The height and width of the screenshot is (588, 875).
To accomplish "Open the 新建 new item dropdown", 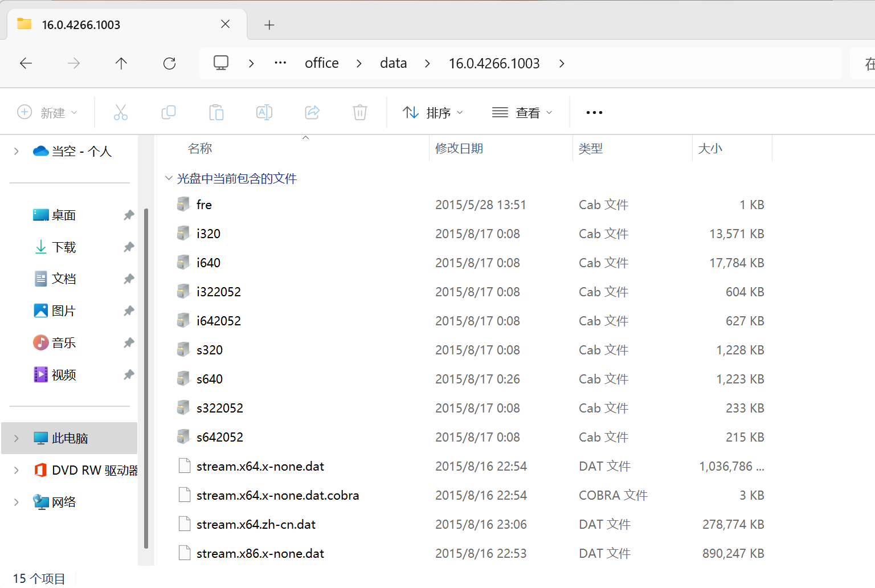I will click(48, 113).
